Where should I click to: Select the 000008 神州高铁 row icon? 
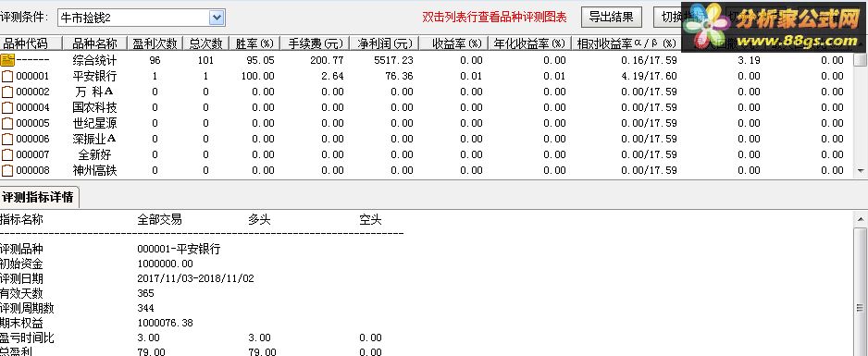[x=7, y=170]
